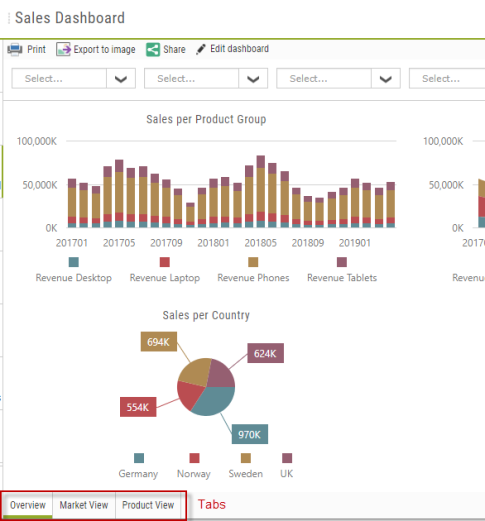Click the Print printer icon
Screen dimensions: 485x521
[15, 49]
